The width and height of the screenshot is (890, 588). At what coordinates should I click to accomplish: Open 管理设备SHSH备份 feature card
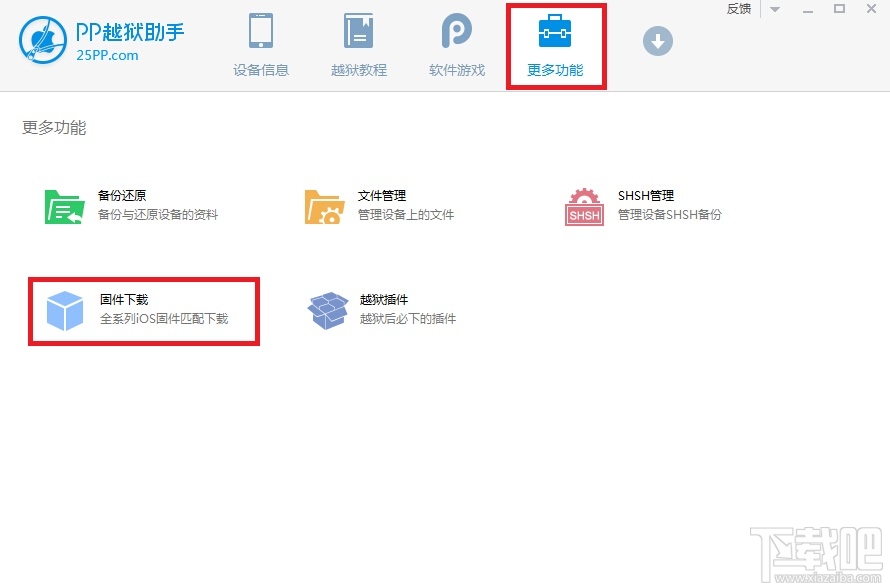(x=640, y=205)
